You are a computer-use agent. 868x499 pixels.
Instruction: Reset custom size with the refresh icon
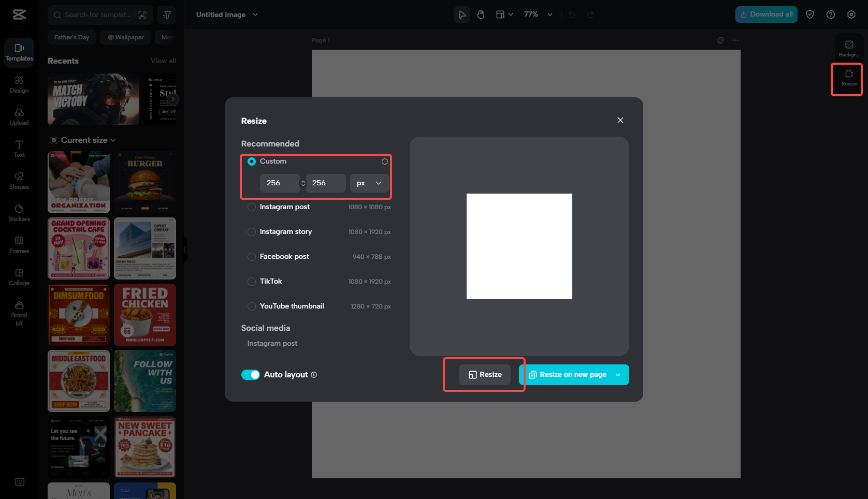[x=384, y=162]
